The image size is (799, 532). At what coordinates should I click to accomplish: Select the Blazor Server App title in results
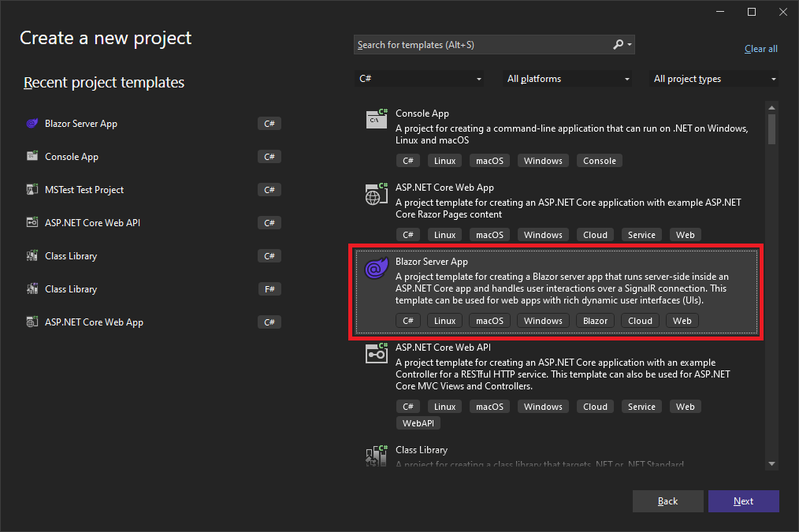(x=432, y=262)
